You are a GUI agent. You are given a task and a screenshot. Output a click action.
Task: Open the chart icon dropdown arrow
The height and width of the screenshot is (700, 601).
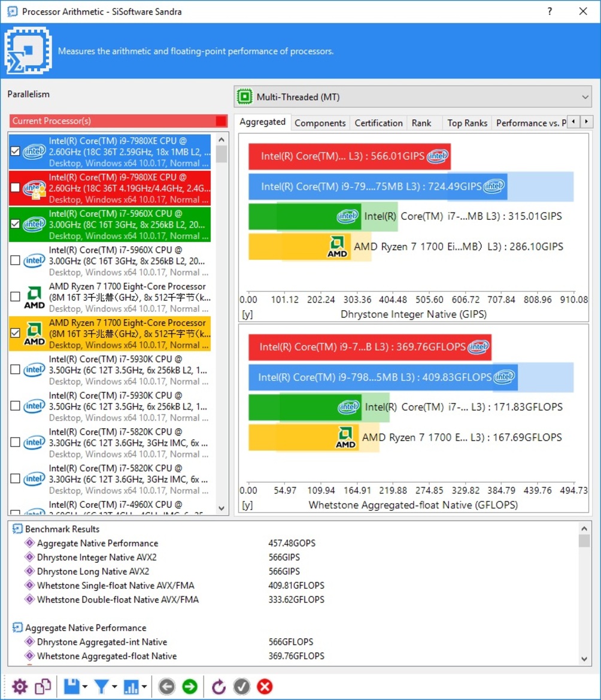[x=144, y=687]
